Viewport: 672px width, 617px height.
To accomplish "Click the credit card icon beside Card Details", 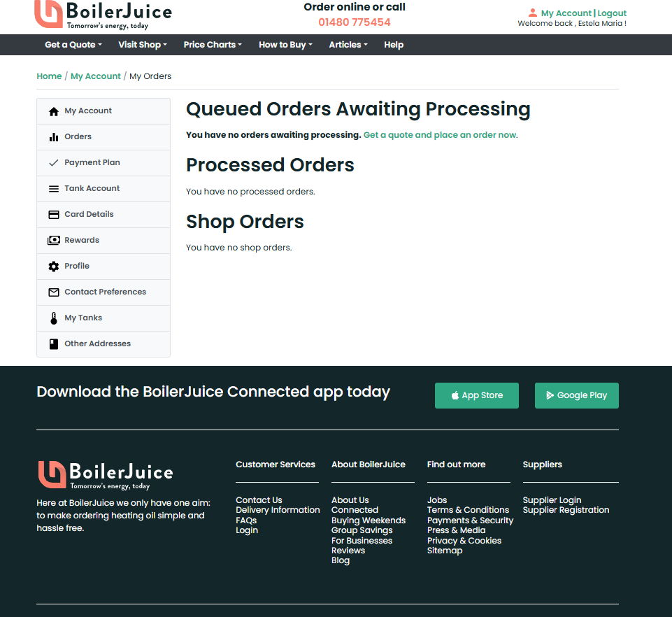I will [x=54, y=214].
